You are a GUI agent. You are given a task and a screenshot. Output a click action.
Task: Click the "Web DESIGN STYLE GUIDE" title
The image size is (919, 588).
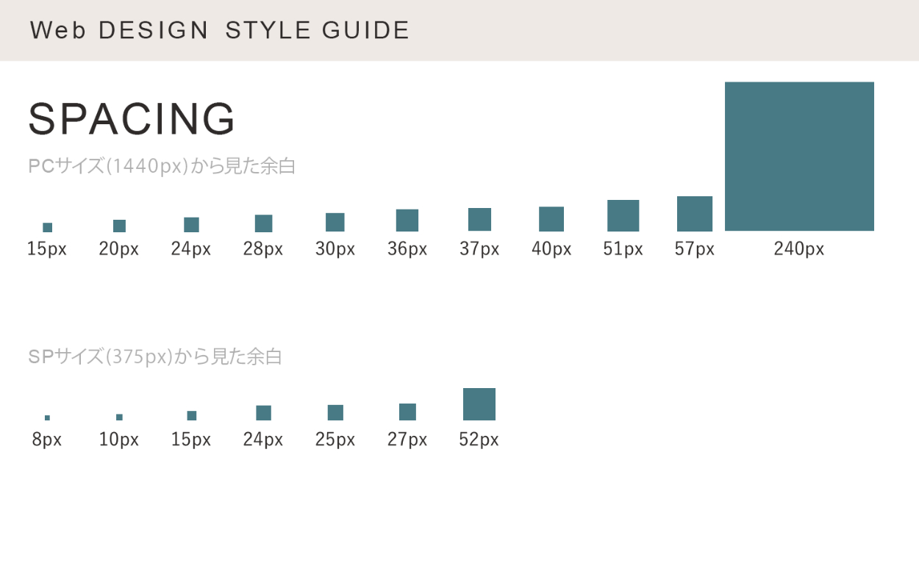(220, 31)
